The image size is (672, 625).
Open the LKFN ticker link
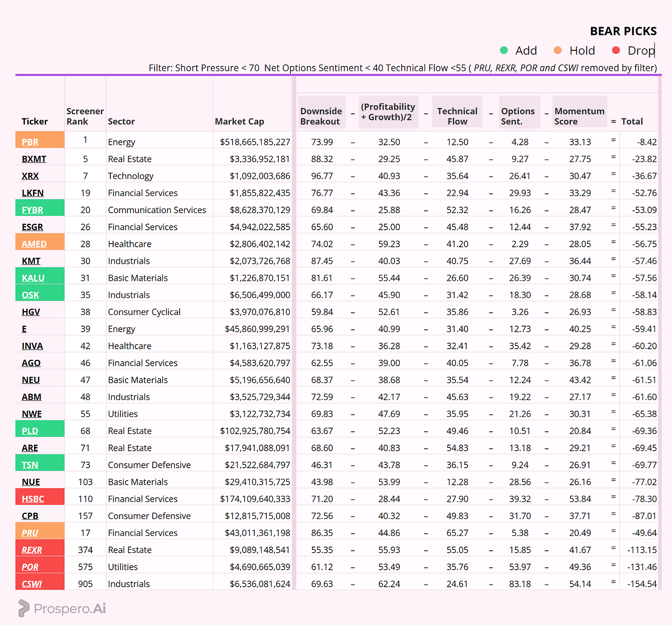click(x=33, y=193)
